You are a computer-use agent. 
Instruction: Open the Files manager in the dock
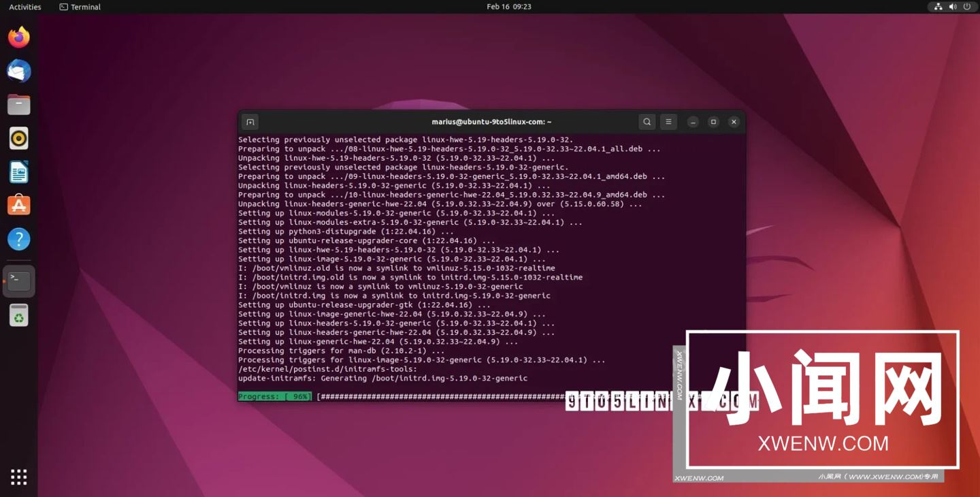(19, 105)
